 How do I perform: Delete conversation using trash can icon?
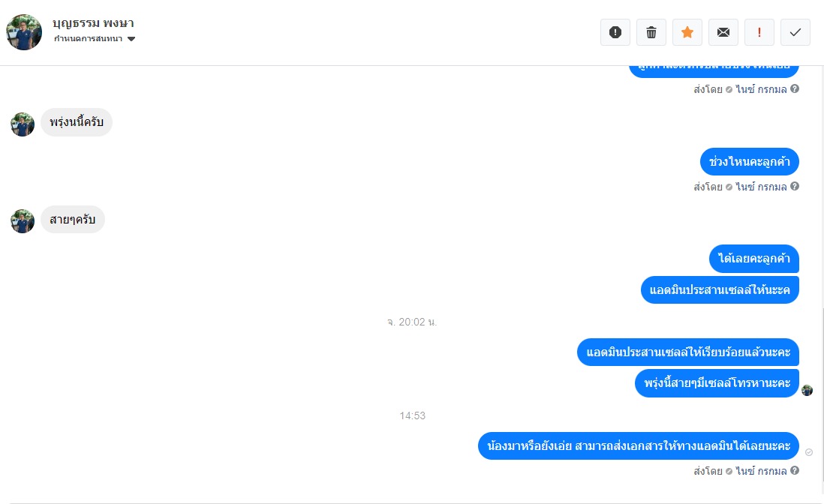(651, 32)
